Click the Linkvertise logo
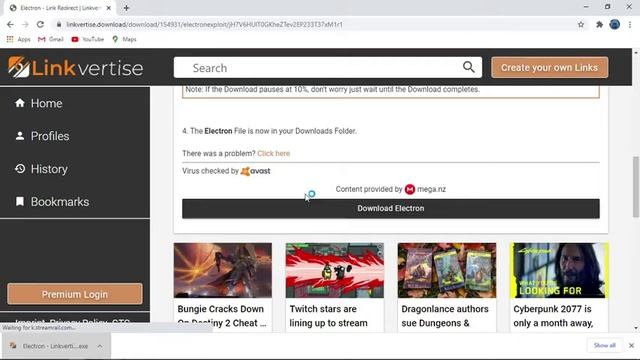This screenshot has width=640, height=360. point(76,67)
